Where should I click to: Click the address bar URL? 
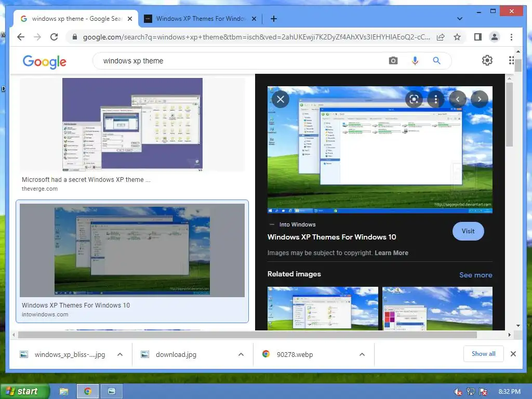(x=257, y=37)
